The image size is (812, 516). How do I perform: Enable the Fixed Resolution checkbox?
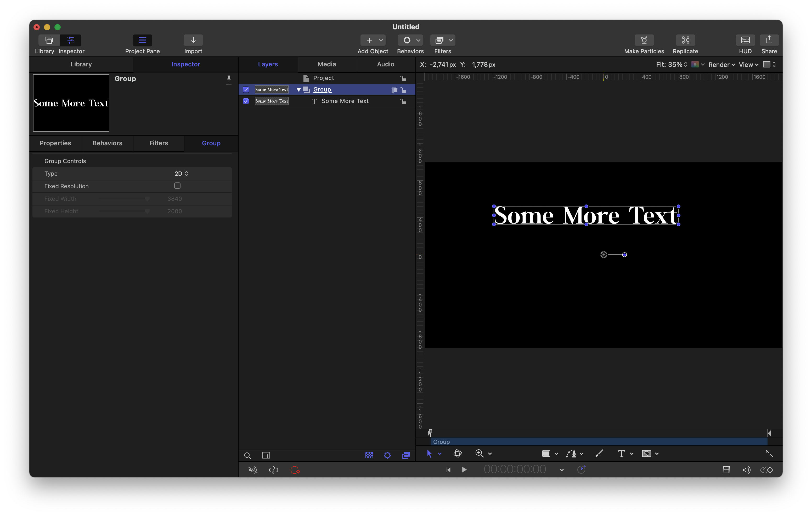(x=177, y=186)
